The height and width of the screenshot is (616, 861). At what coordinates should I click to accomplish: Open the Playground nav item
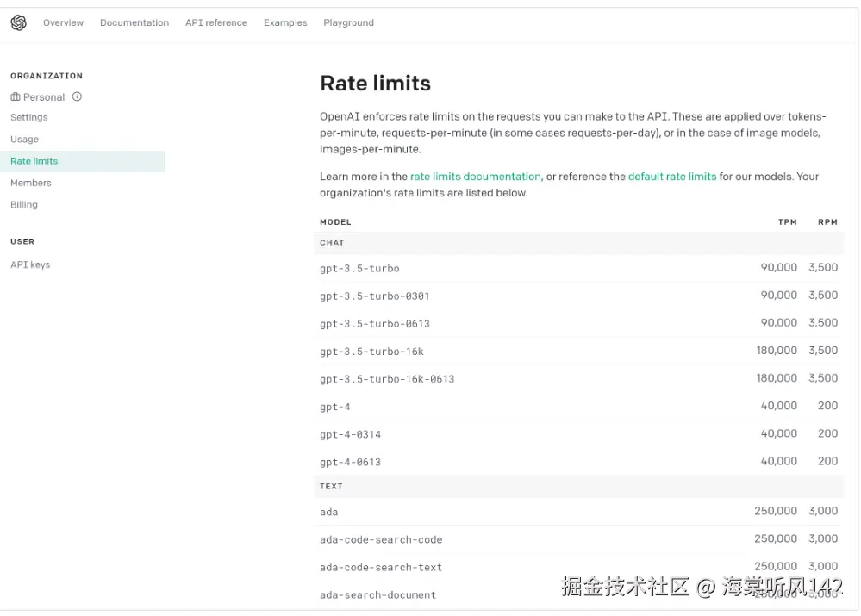(349, 22)
